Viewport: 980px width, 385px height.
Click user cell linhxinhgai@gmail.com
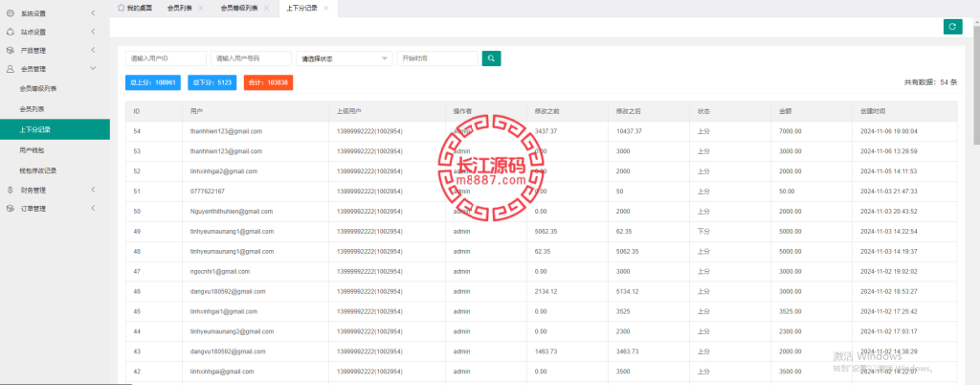[x=222, y=372]
